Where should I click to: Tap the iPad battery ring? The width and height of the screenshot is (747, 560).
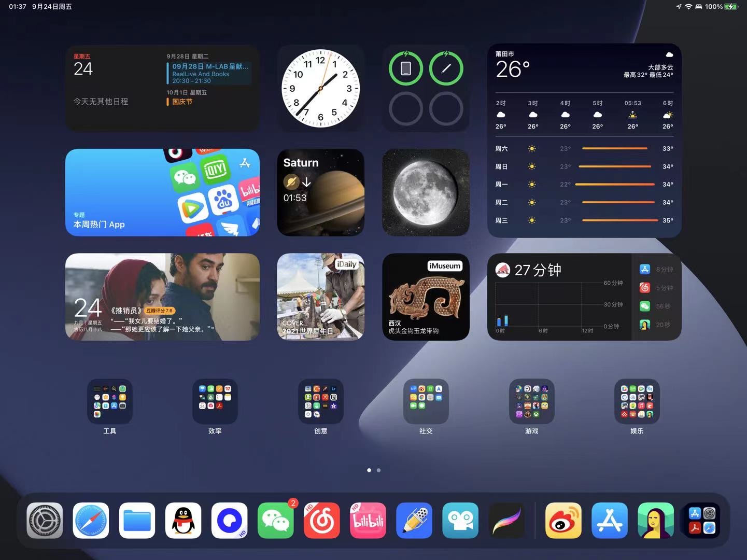(x=406, y=68)
